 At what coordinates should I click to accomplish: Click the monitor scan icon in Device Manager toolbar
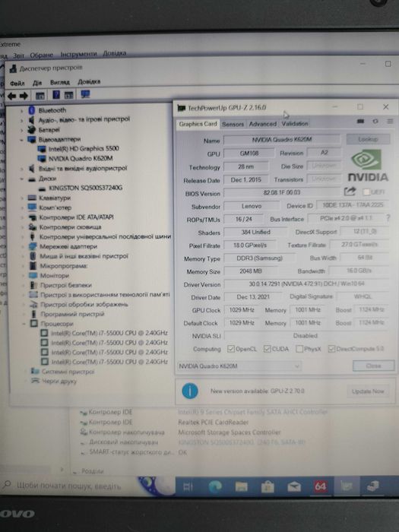pos(85,94)
